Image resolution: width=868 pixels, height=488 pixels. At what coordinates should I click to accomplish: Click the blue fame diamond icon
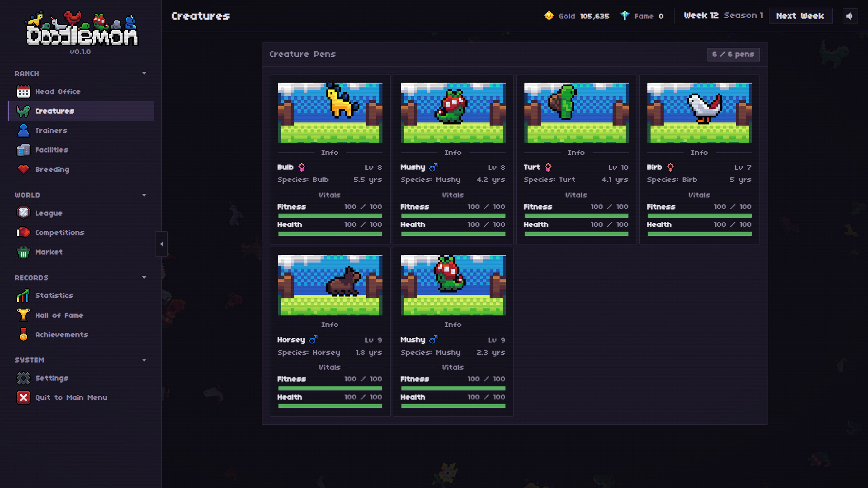tap(625, 16)
